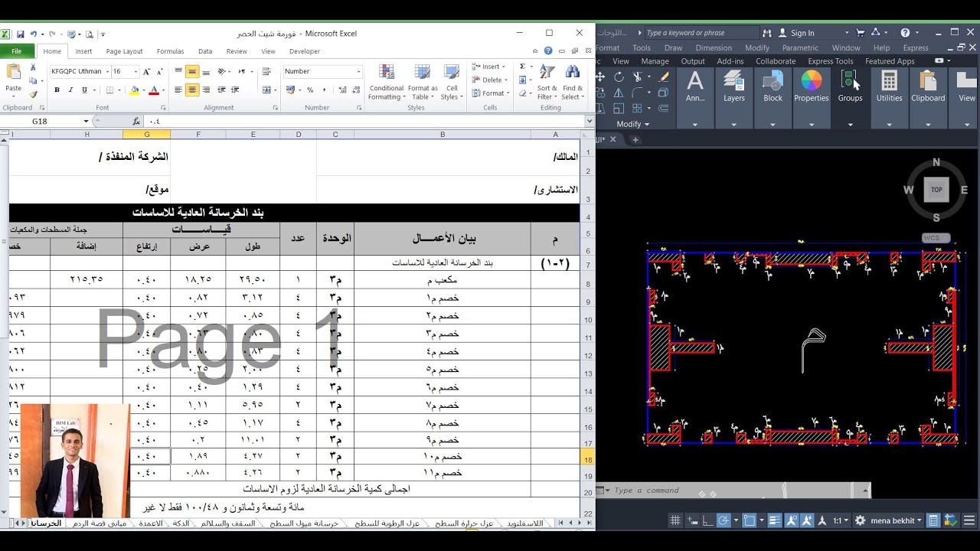The height and width of the screenshot is (551, 980).
Task: Expand the Modify panel dropdown in AutoCAD
Action: [x=633, y=124]
